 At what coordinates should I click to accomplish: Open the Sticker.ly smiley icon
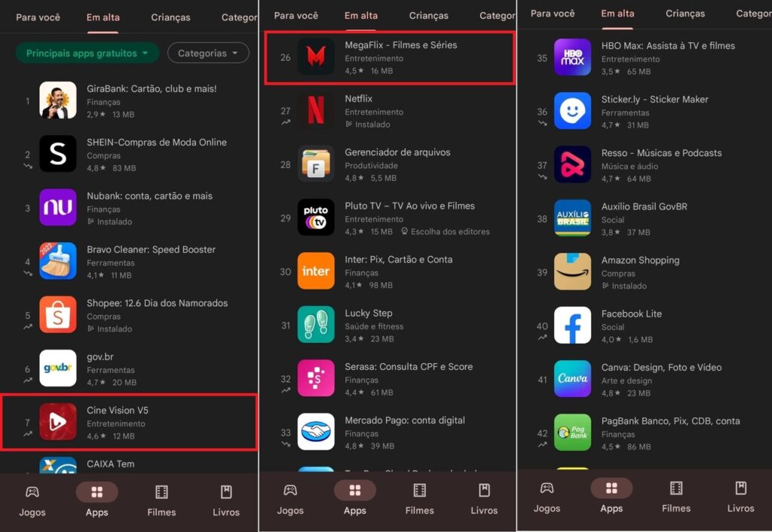pos(572,111)
